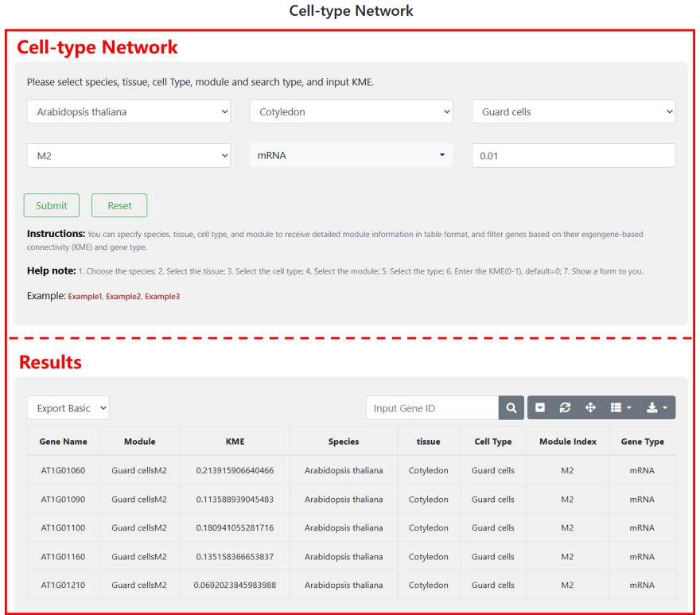Screen dimensions: 700x615
Task: Click the KME value input field
Action: tap(574, 156)
